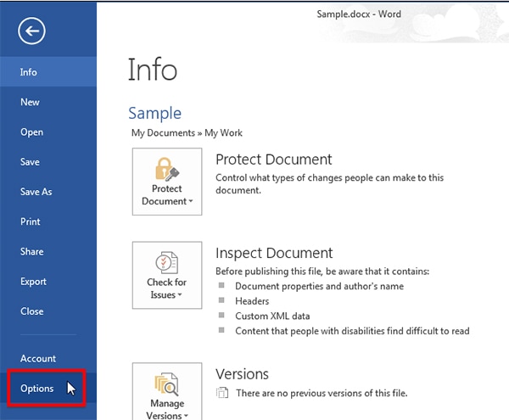Expand the Protect Document dropdown button

click(x=167, y=182)
